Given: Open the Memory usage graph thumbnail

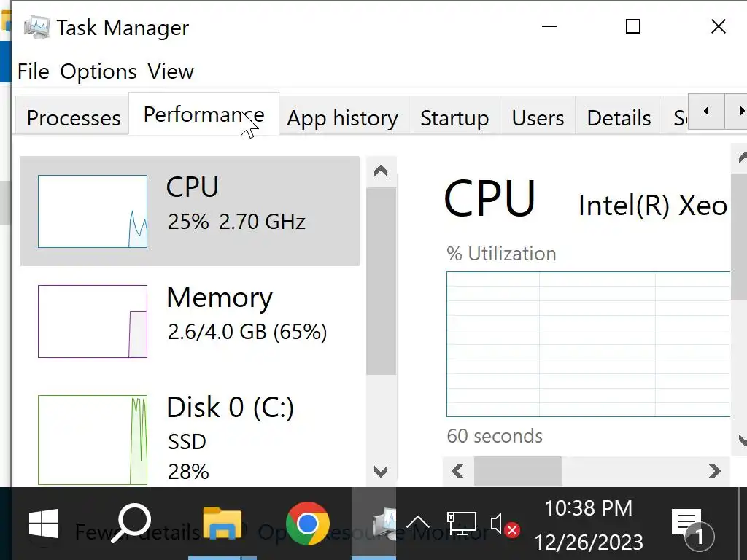Looking at the screenshot, I should click(x=93, y=322).
